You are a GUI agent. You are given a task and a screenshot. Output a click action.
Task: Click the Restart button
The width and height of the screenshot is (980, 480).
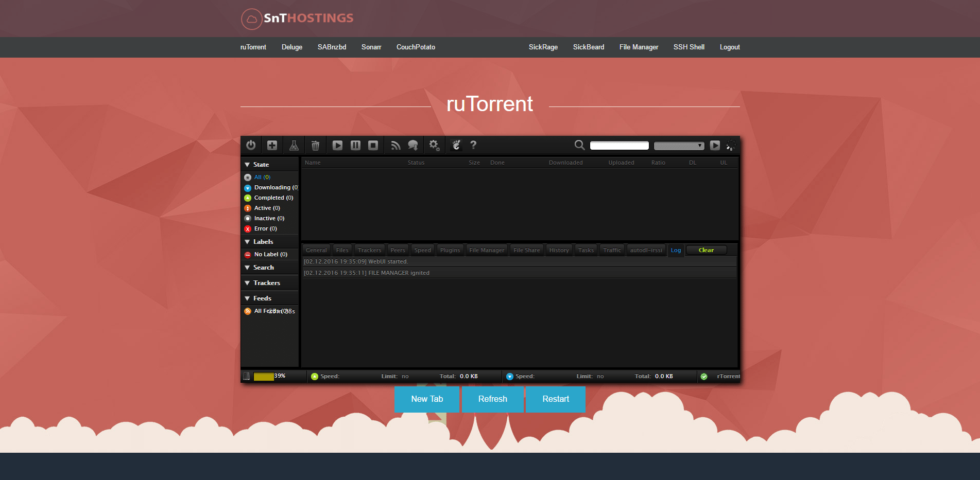point(556,399)
